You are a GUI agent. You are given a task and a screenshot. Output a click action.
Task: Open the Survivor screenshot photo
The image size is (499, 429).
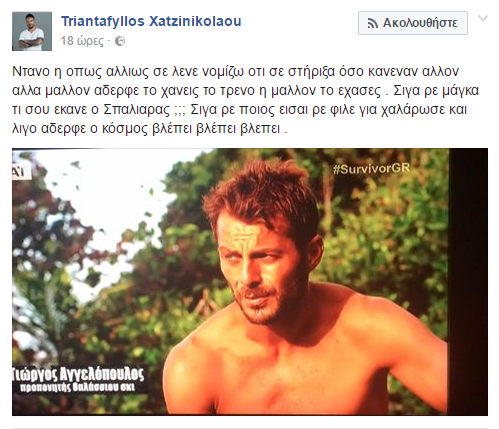pos(250,282)
